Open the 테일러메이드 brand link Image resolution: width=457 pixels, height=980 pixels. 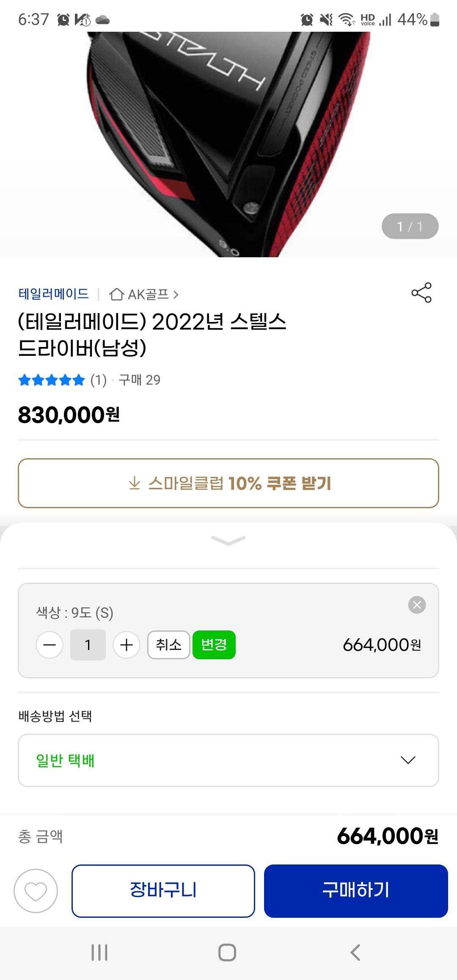coord(53,294)
